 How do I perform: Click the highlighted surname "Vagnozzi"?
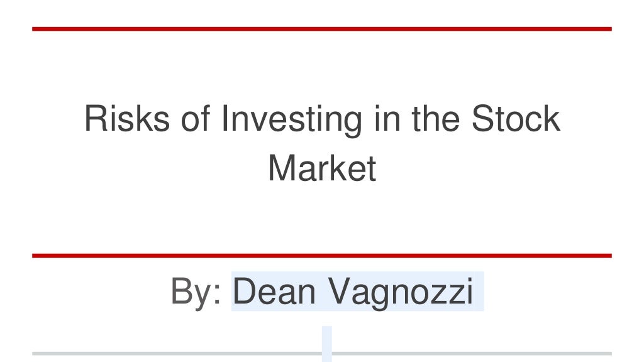pyautogui.click(x=401, y=292)
